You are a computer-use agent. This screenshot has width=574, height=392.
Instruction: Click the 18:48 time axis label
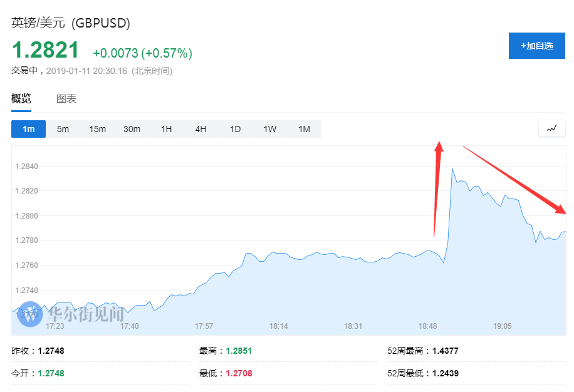[428, 326]
